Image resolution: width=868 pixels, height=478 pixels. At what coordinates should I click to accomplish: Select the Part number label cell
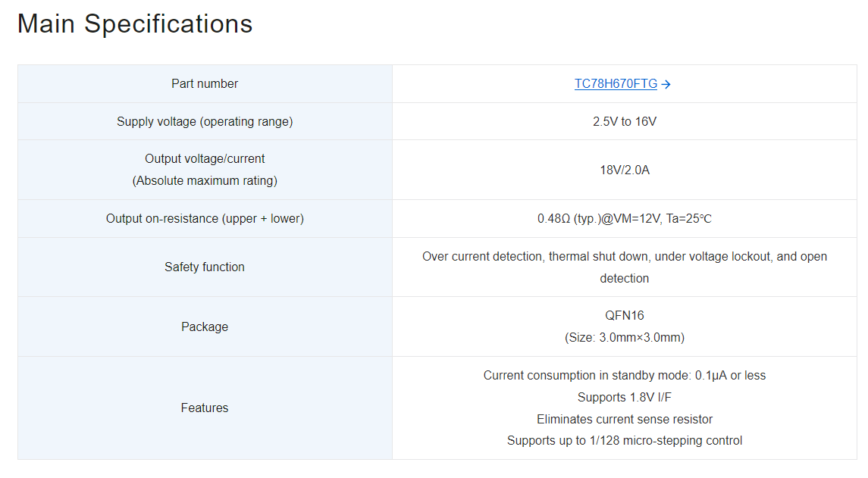coord(205,83)
